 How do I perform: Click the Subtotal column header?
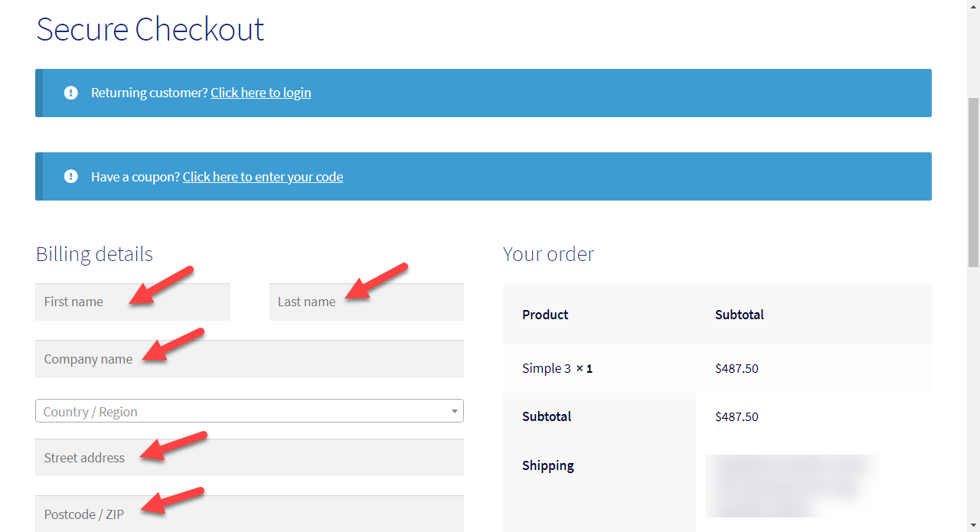(740, 315)
